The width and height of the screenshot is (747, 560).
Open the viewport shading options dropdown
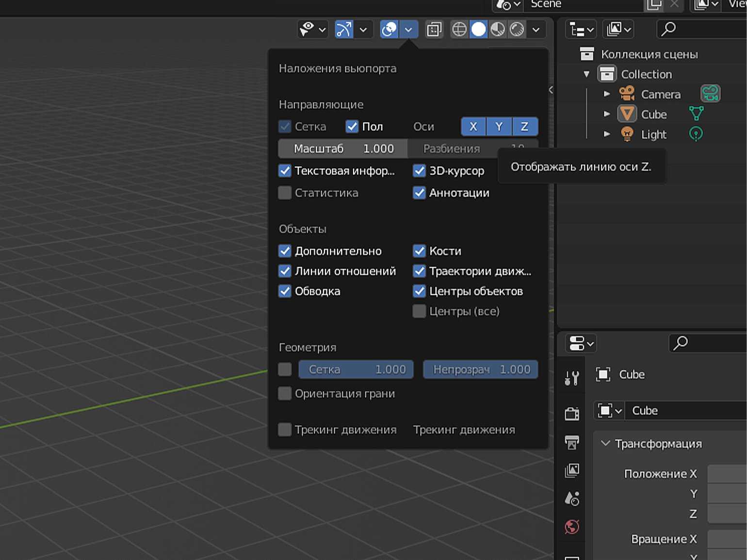(536, 30)
